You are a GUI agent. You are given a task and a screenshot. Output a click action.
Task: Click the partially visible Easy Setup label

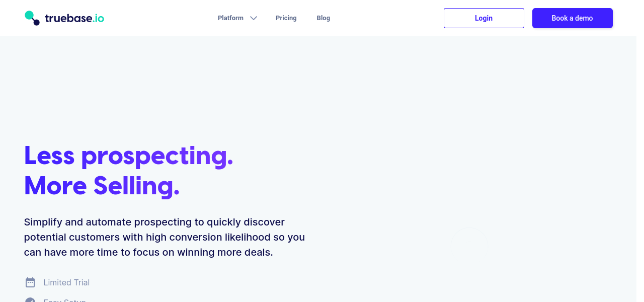(64, 300)
